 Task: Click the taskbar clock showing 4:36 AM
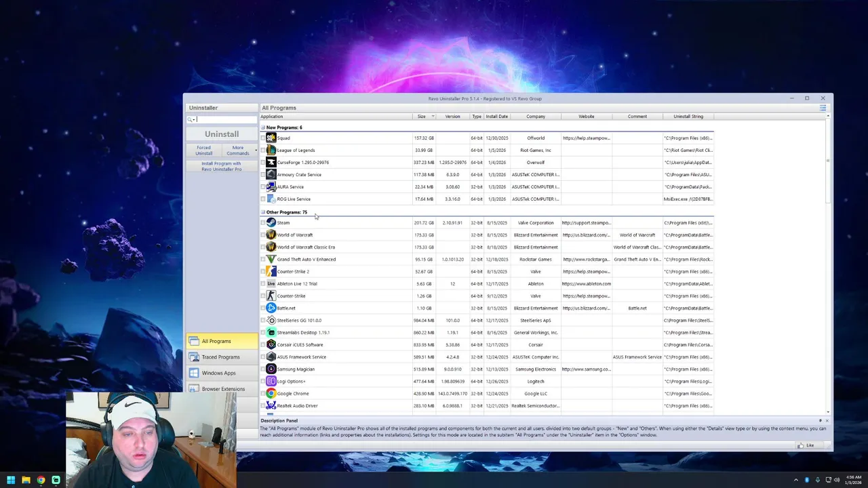click(853, 480)
